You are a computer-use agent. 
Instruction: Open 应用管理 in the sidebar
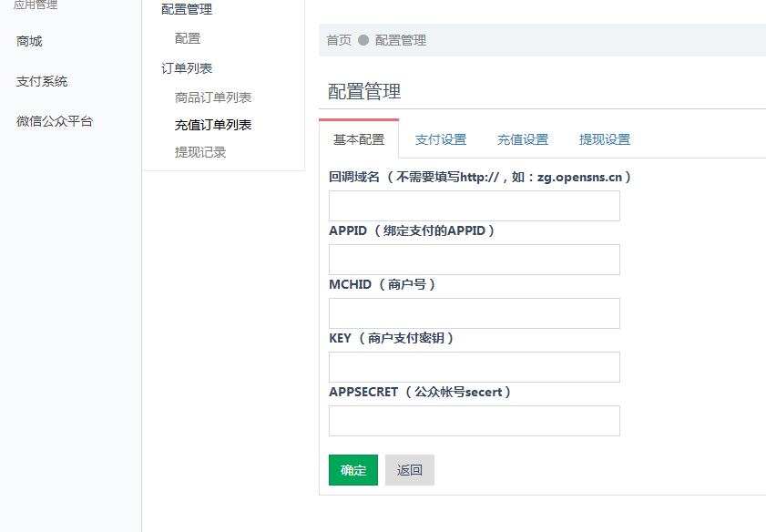tap(32, 5)
